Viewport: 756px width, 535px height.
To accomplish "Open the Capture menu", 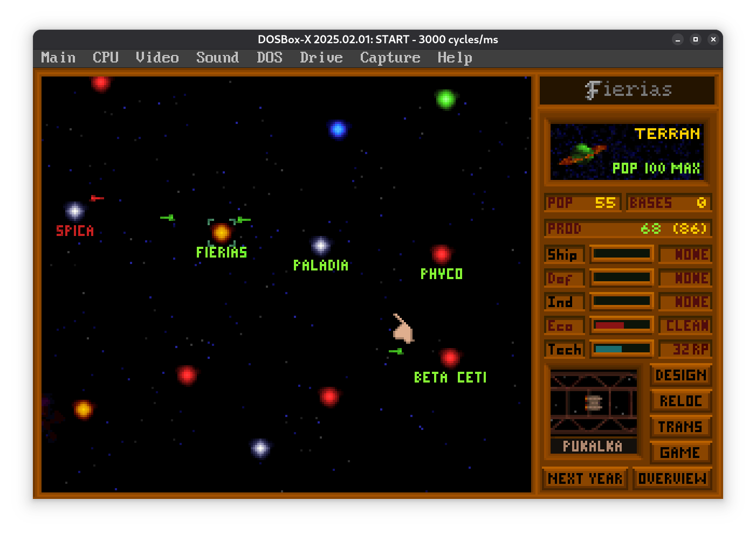I will click(390, 58).
